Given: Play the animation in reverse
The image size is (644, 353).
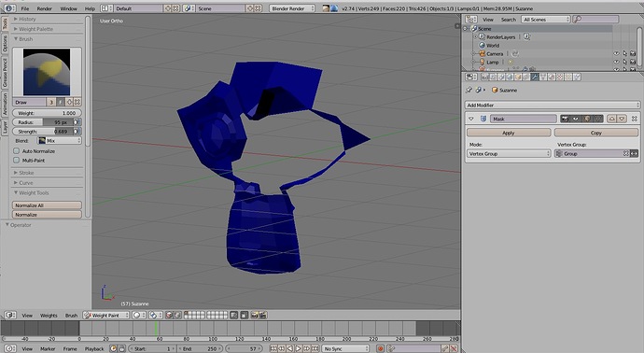Looking at the screenshot, I should click(290, 348).
